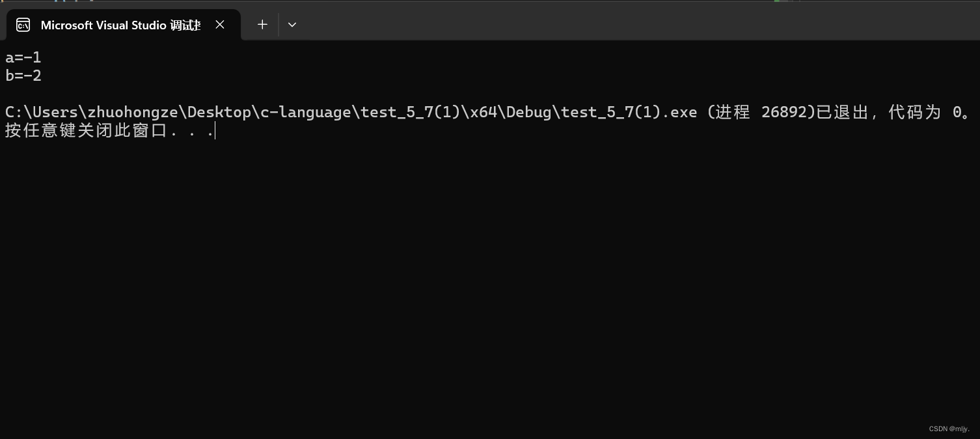Click the text cursor after the dots

pos(215,131)
